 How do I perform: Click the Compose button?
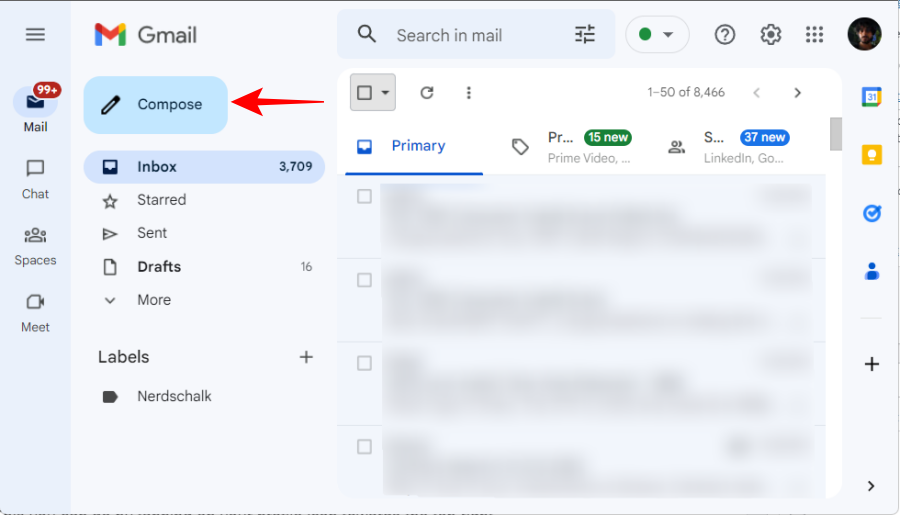[x=156, y=104]
